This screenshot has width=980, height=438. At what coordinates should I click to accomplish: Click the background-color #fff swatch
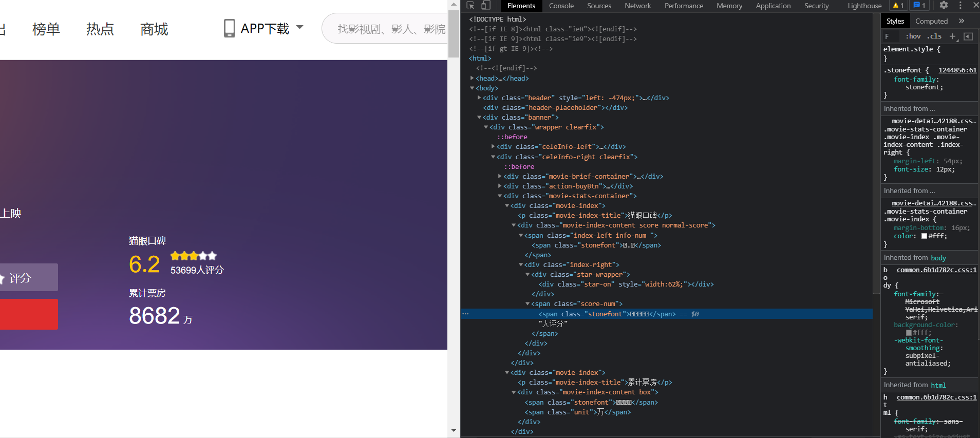pos(909,333)
